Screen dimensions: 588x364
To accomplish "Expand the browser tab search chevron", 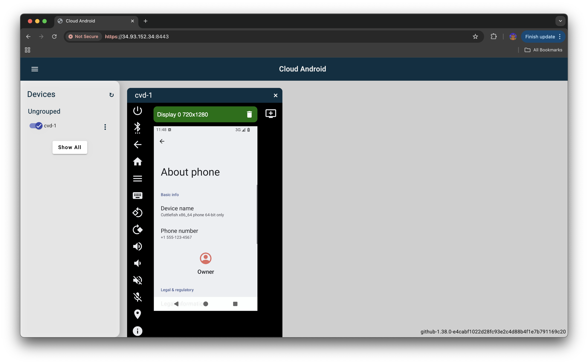I will pyautogui.click(x=560, y=21).
